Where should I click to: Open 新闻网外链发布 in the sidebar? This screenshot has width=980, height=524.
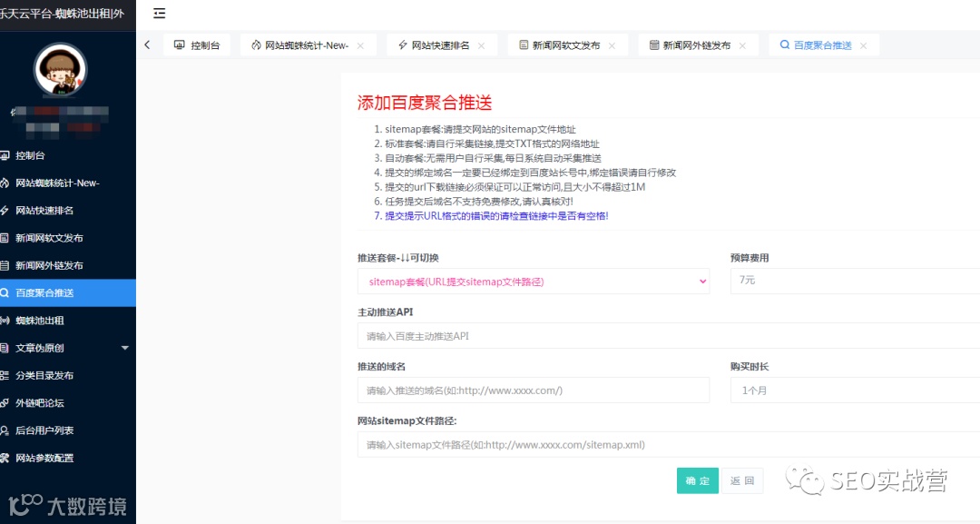tap(67, 266)
